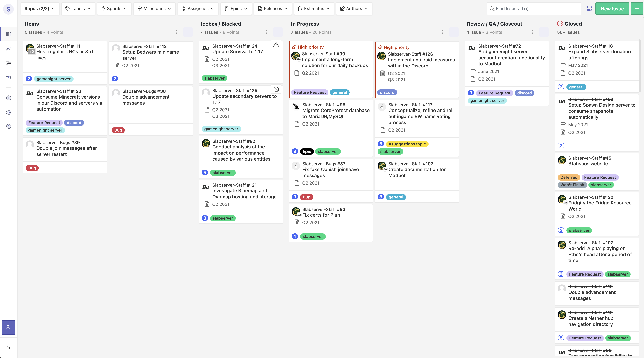
Task: Open the help question mark icon
Action: click(x=9, y=126)
